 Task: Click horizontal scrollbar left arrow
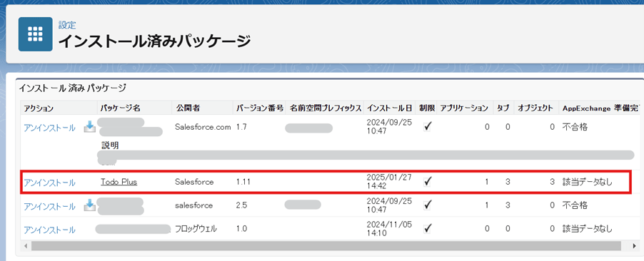point(26,246)
